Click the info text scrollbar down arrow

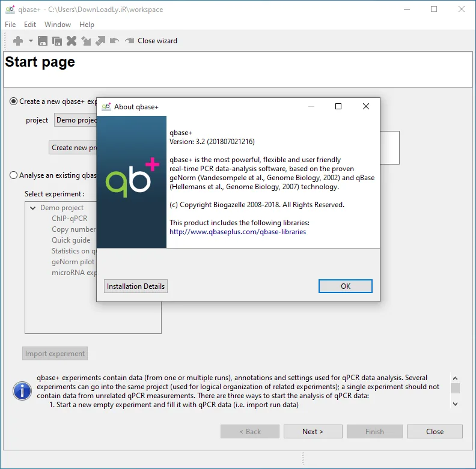pos(455,404)
